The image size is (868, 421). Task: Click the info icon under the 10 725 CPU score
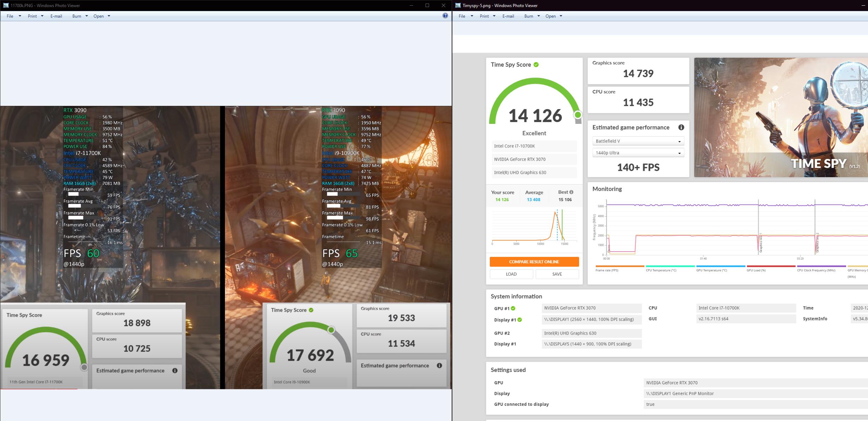(x=175, y=371)
